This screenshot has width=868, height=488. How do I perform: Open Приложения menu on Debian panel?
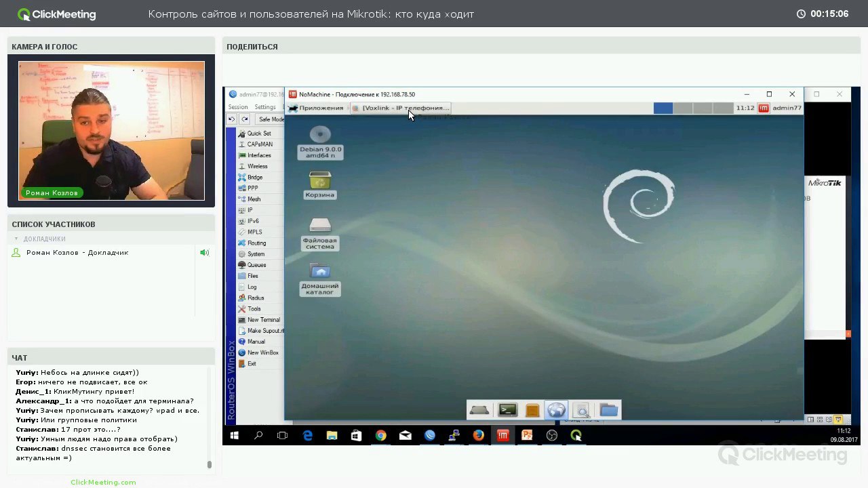(x=316, y=108)
